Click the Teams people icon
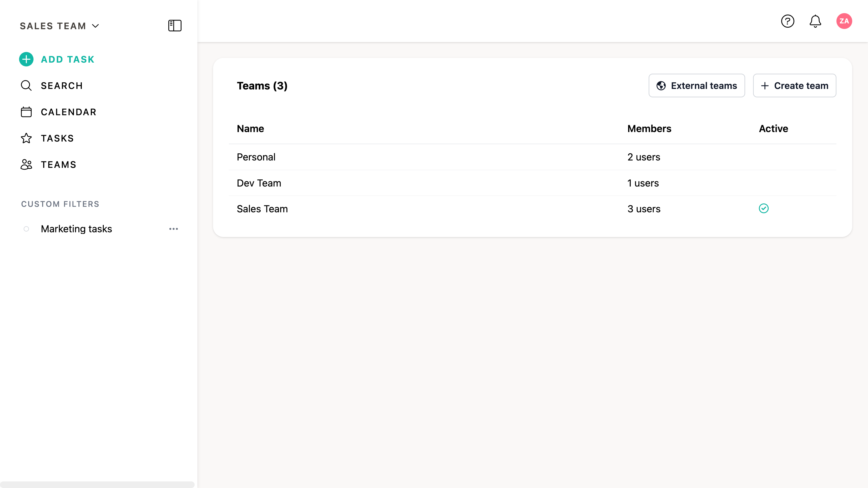 [26, 164]
